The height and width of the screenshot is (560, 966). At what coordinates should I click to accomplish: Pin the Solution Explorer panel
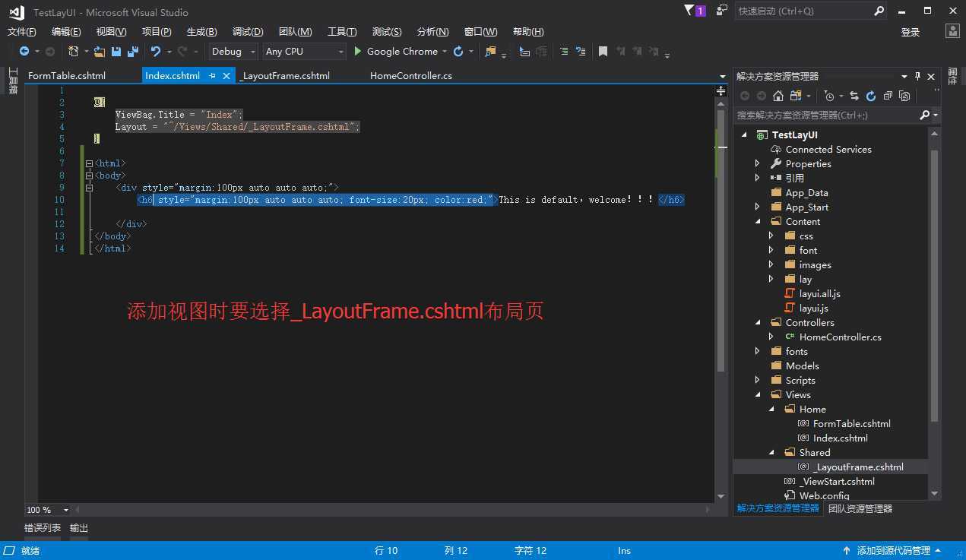click(x=917, y=76)
